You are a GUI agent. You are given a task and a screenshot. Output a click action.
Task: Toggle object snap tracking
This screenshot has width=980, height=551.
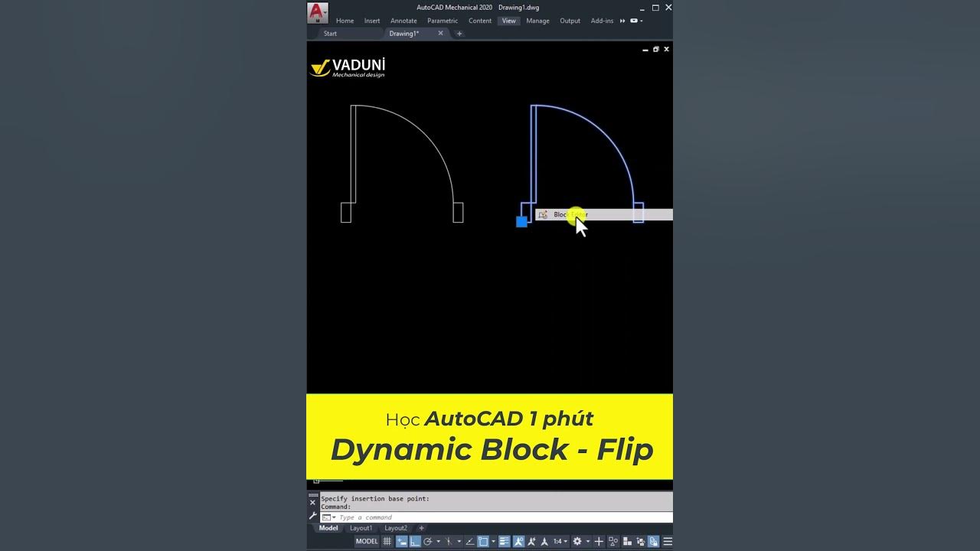point(469,541)
